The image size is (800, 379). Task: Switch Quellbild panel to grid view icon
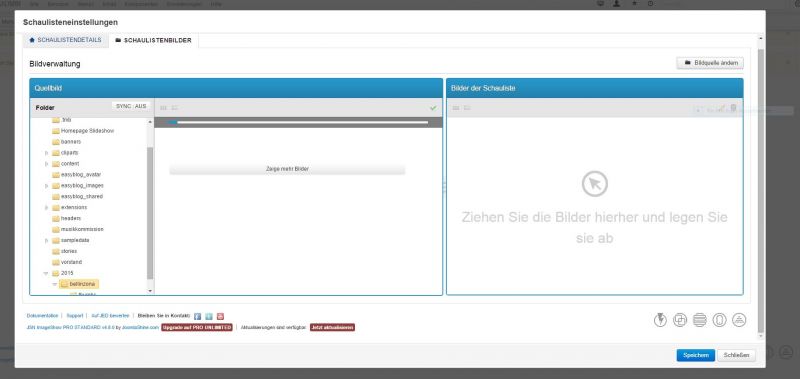click(164, 108)
